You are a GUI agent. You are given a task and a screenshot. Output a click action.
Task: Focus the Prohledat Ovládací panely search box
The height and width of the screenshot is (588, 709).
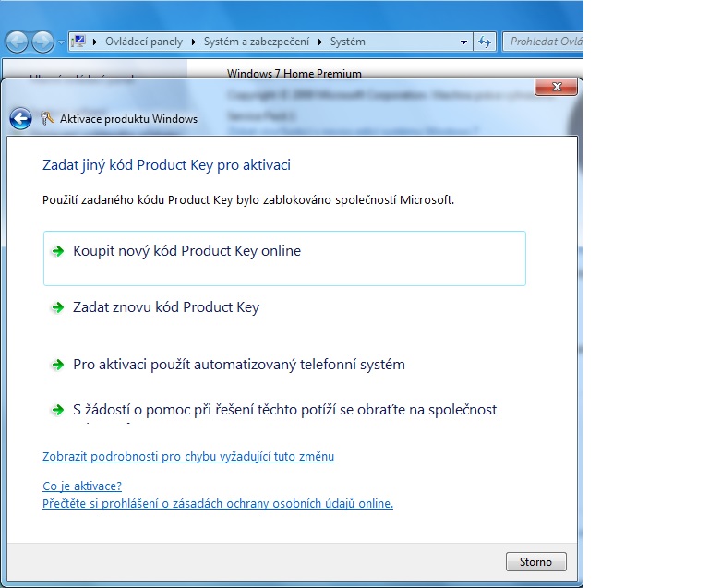(543, 42)
